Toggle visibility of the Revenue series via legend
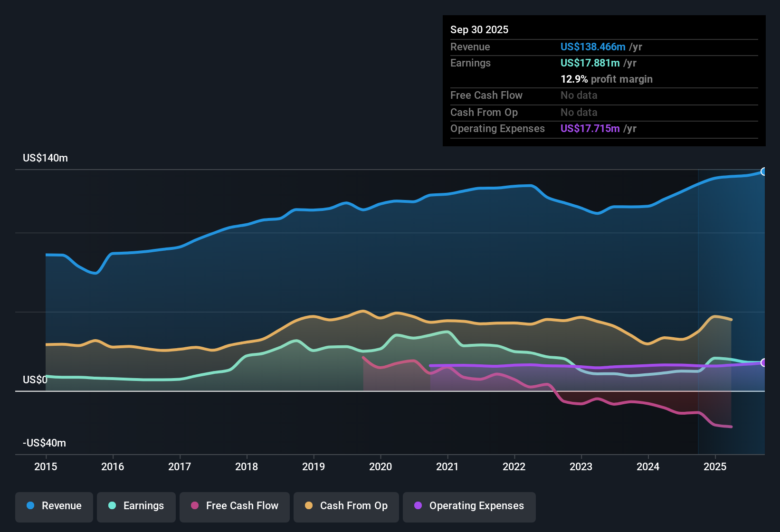Viewport: 780px width, 532px height. pyautogui.click(x=54, y=506)
